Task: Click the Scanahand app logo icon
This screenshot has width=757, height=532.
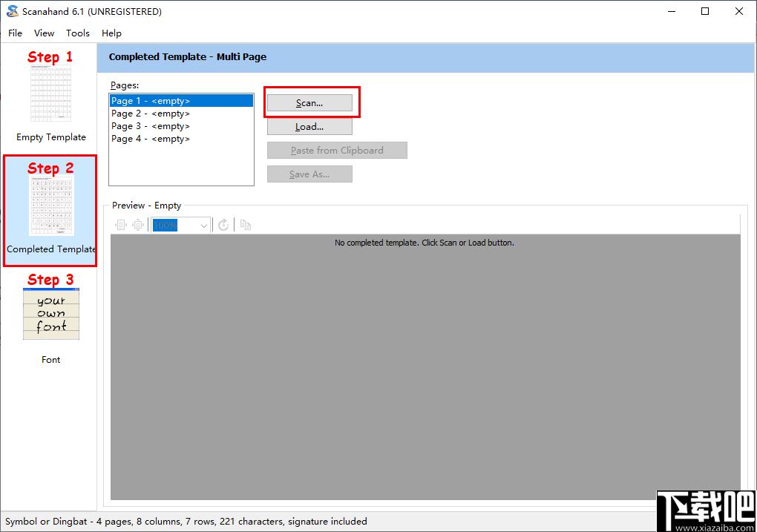Action: pyautogui.click(x=12, y=11)
